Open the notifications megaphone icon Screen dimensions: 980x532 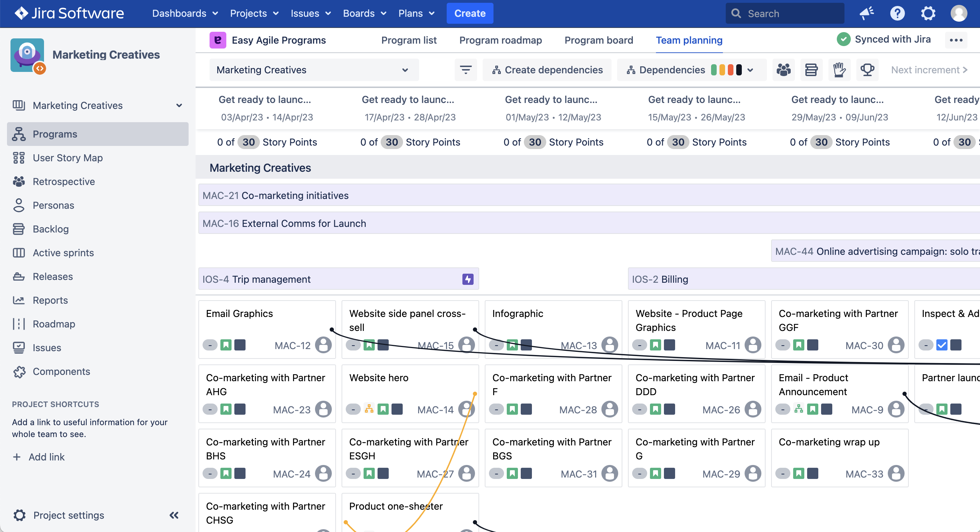pyautogui.click(x=866, y=13)
